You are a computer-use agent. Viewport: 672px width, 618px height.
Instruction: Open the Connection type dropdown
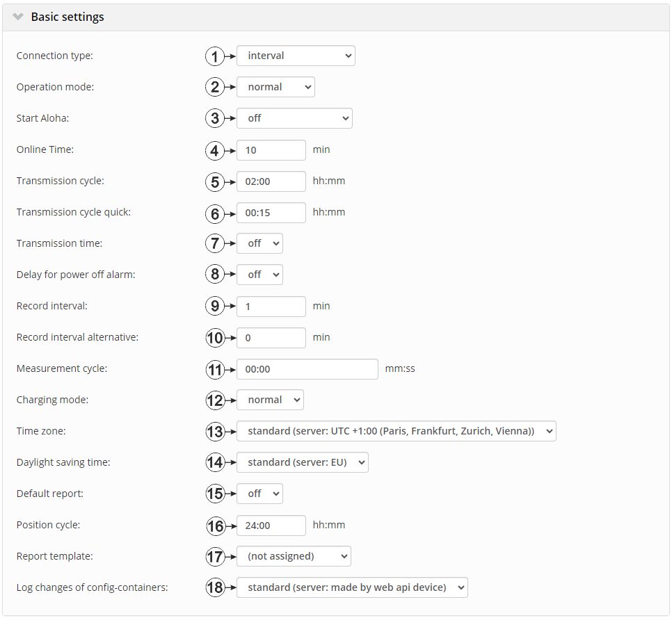[x=296, y=56]
